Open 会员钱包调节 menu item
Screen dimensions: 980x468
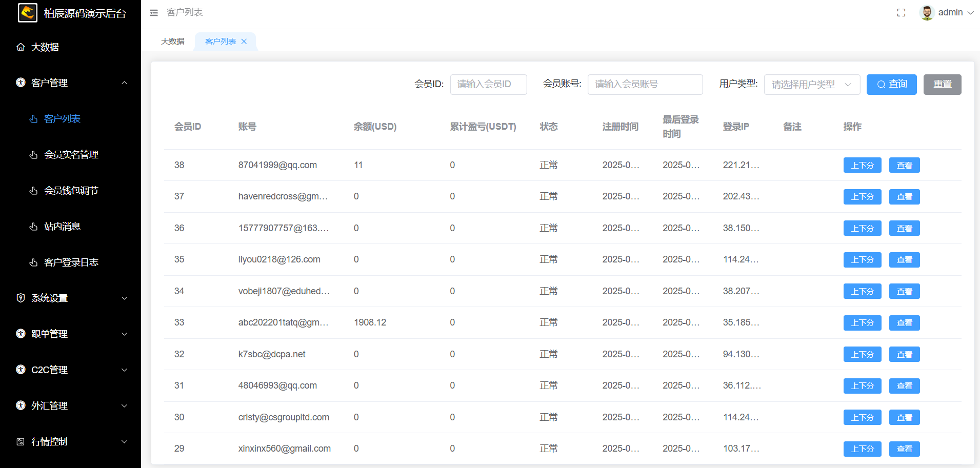(70, 191)
